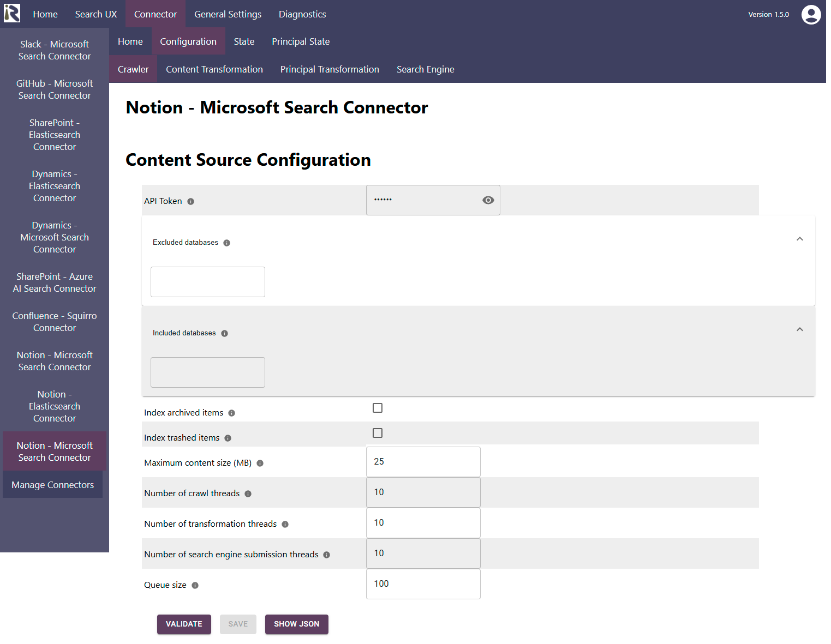Open SharePoint - Azure AI Search Connector
The image size is (831, 644).
pos(55,282)
